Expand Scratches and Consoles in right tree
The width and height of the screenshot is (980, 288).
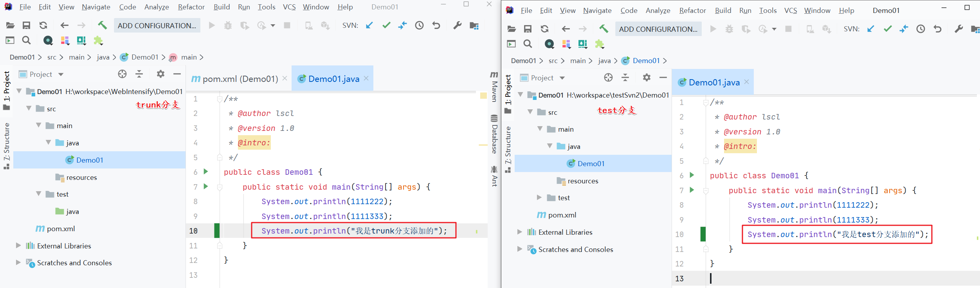pyautogui.click(x=519, y=249)
